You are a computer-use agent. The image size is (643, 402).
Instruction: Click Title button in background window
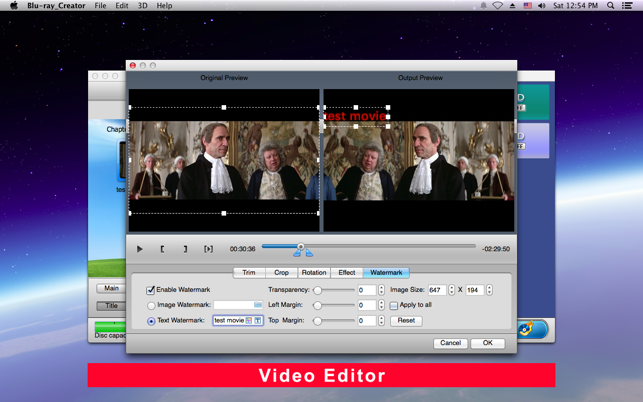click(111, 306)
